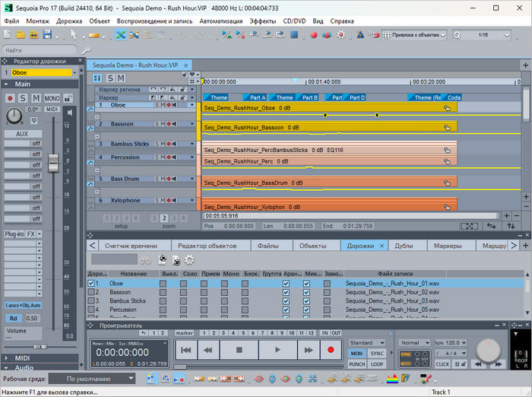Solo the Percussion track
This screenshot has height=397, width=532.
(x=157, y=157)
